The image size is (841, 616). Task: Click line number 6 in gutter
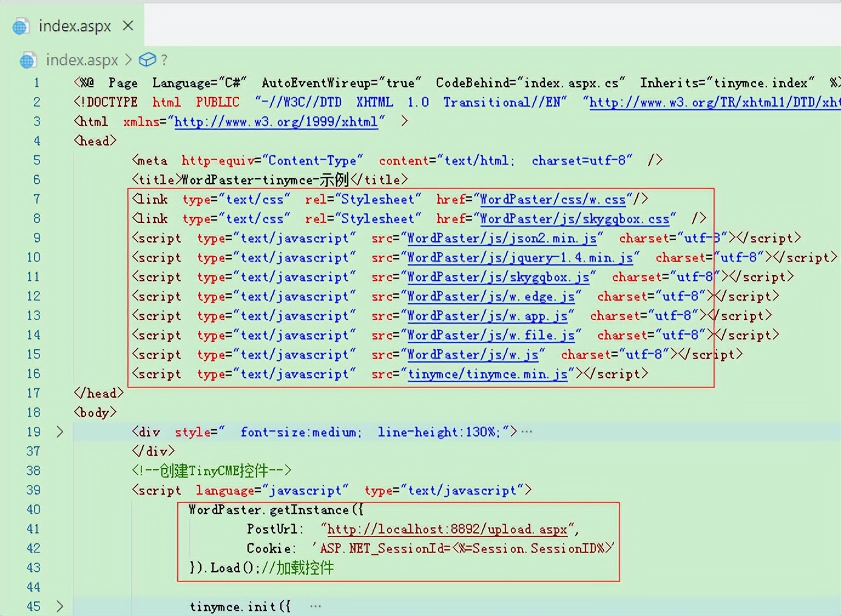[x=36, y=180]
